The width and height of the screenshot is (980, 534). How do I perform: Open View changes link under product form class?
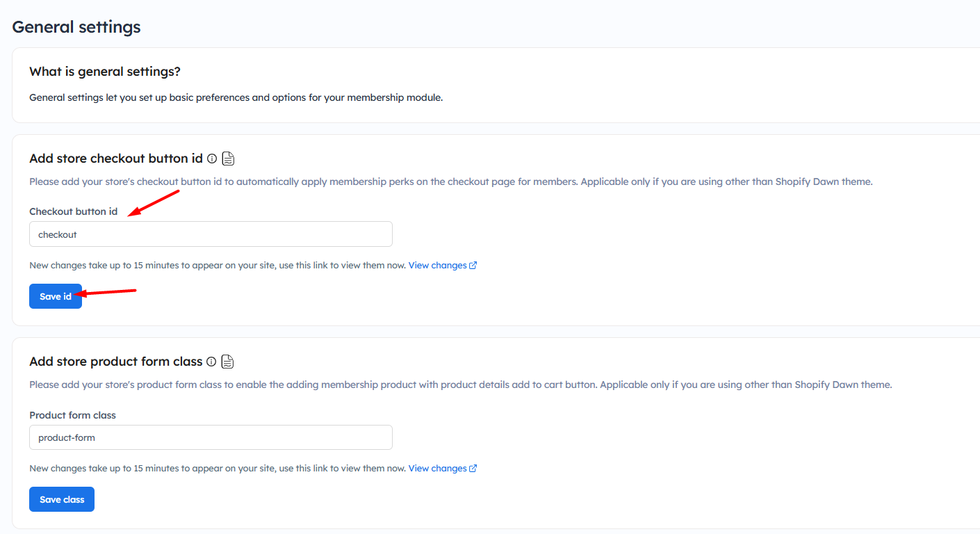click(437, 469)
